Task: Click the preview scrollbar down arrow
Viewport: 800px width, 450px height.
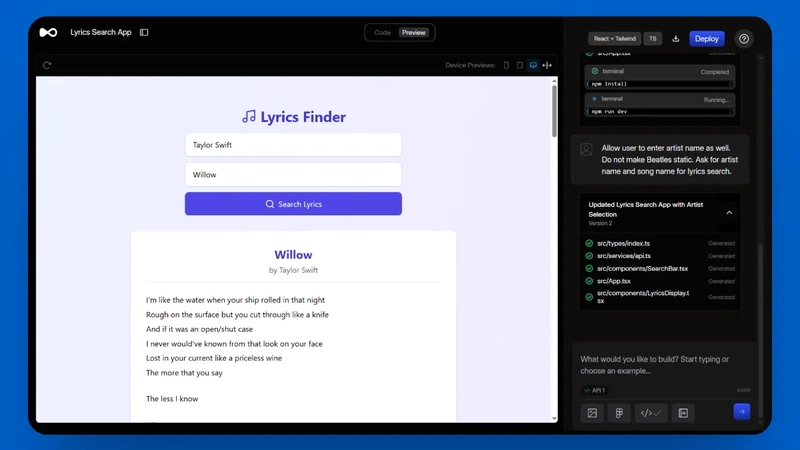Action: [x=554, y=418]
